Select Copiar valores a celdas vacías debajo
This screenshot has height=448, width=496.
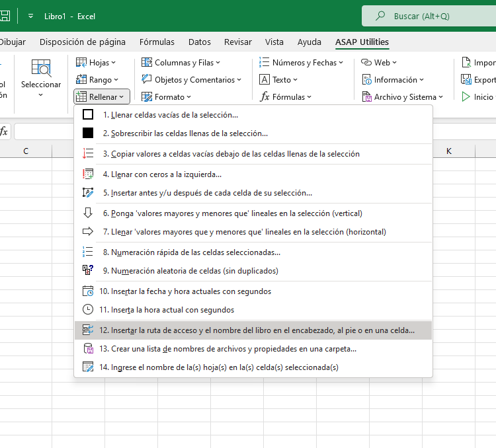[x=253, y=154]
